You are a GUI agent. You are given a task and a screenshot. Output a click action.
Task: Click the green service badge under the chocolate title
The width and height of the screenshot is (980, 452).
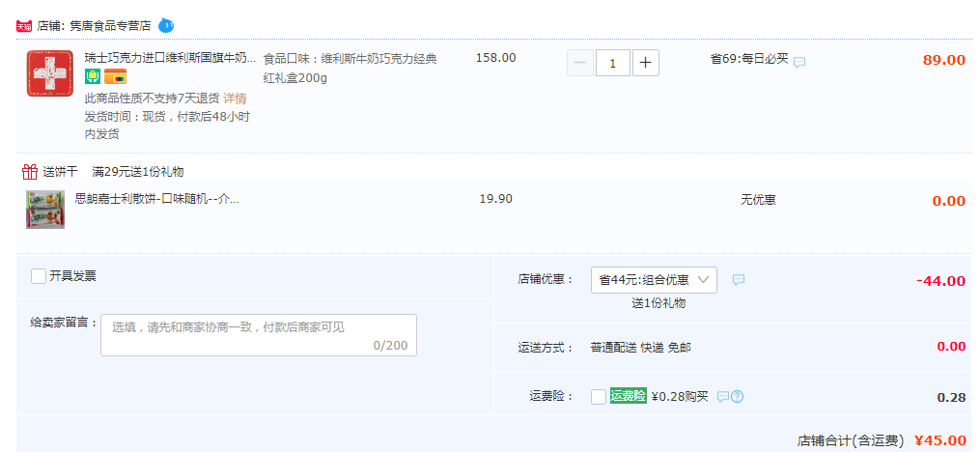coord(93,77)
